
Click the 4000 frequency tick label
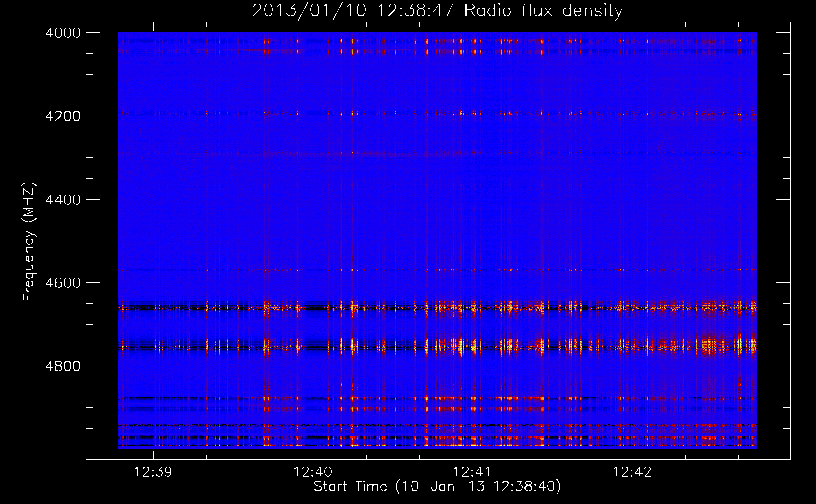[x=63, y=33]
